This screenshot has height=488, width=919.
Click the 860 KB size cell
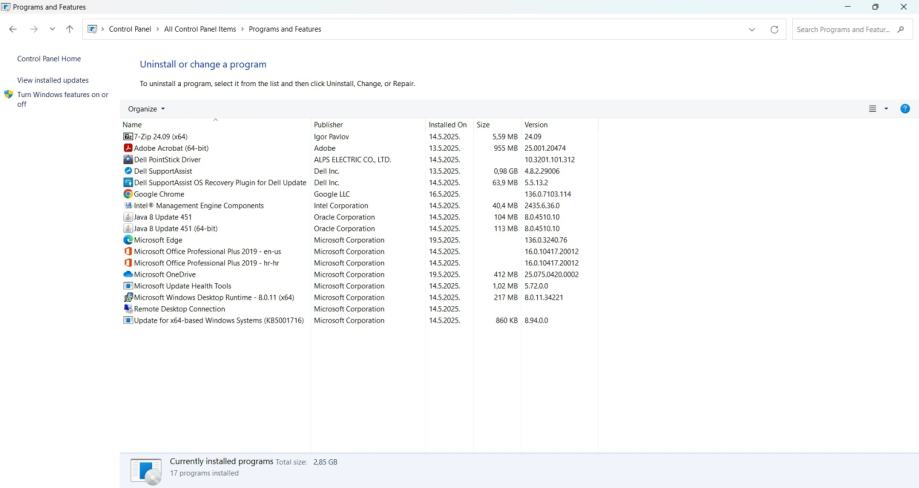pyautogui.click(x=506, y=320)
